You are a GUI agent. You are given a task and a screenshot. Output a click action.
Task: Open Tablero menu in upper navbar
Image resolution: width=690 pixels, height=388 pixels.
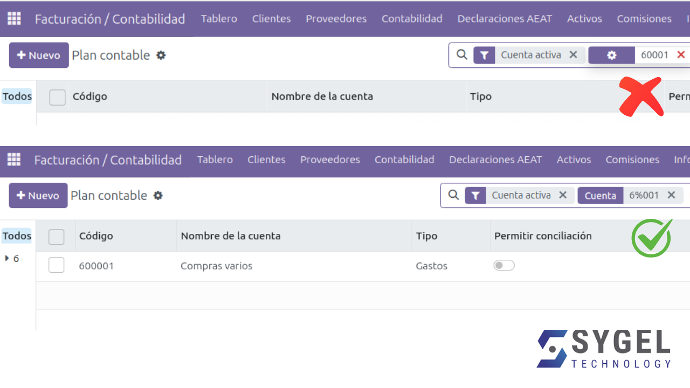click(x=219, y=18)
